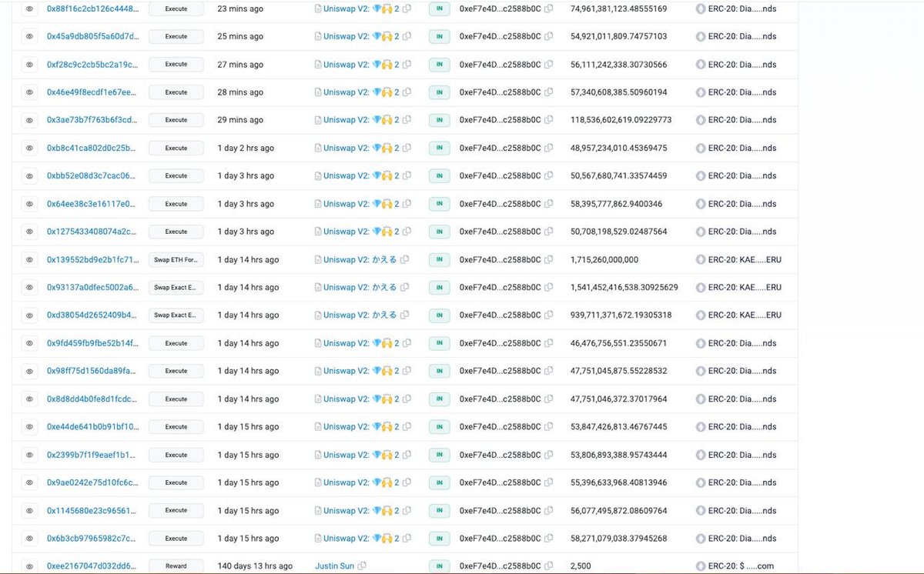Select the amount 58,395,777,862.9400346

pyautogui.click(x=616, y=204)
